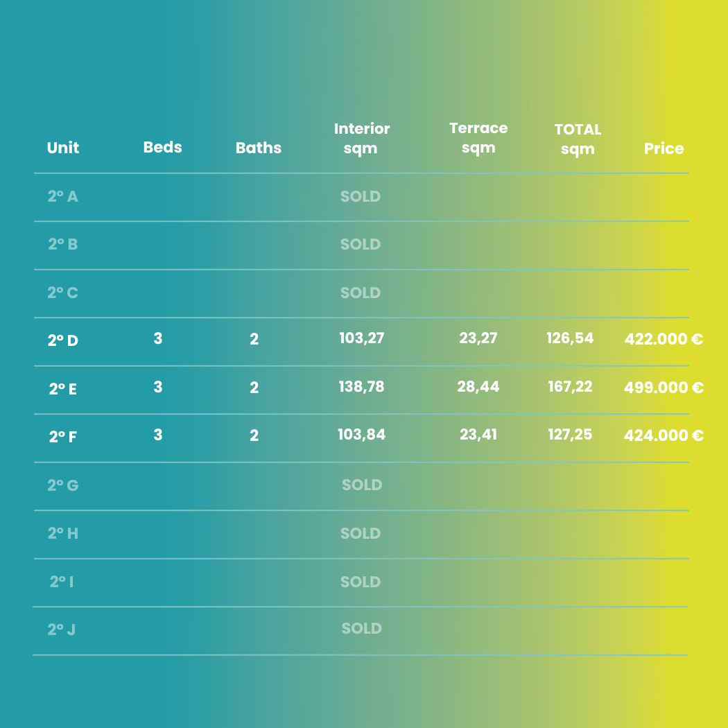
Task: Click the 424.000 € price
Action: (664, 435)
